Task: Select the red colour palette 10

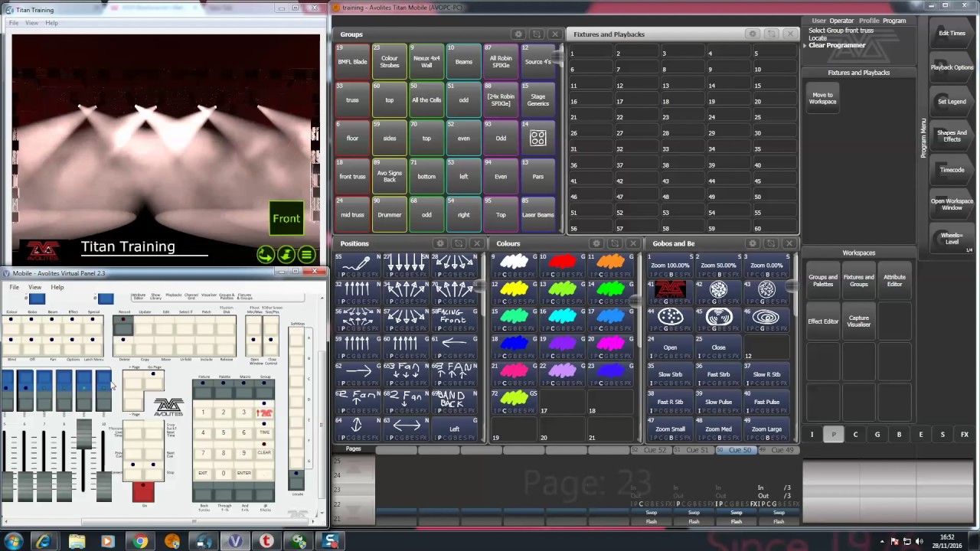Action: tap(563, 264)
